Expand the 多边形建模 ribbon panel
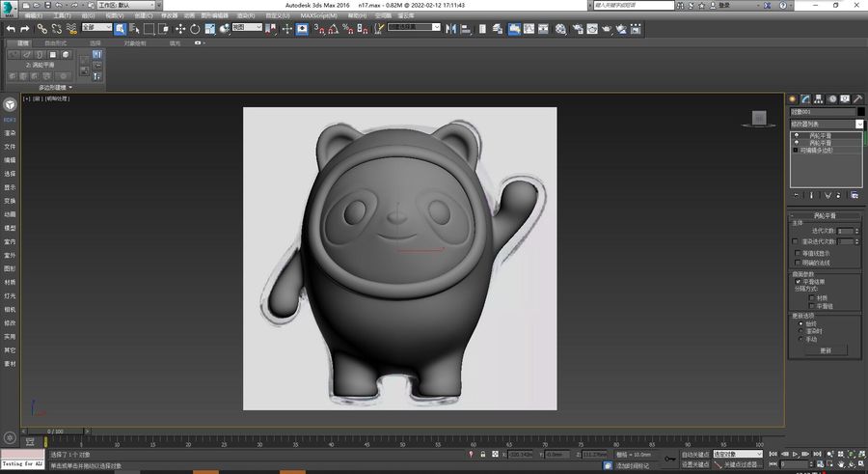This screenshot has height=474, width=868. [55, 88]
